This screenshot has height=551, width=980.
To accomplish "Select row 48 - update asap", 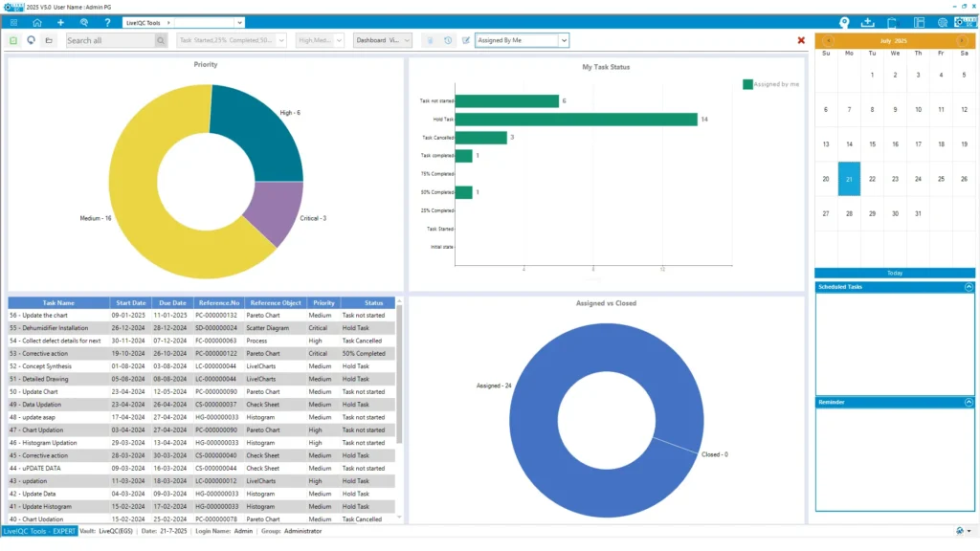I will (201, 417).
